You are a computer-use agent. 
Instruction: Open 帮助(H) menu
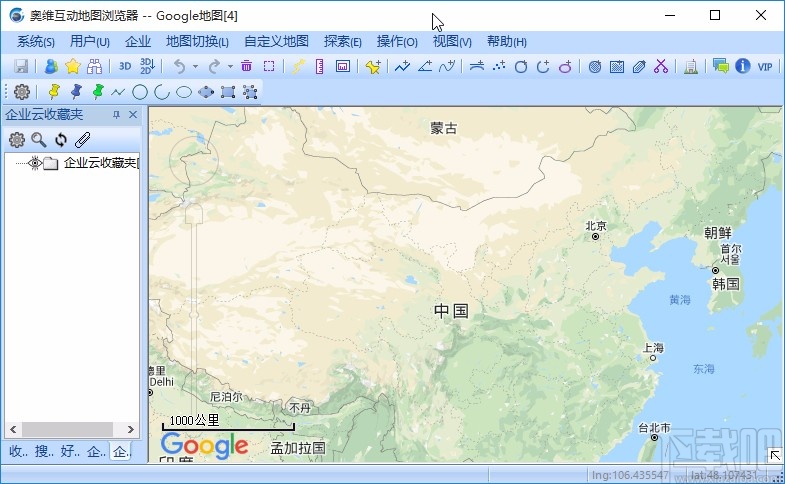(507, 42)
